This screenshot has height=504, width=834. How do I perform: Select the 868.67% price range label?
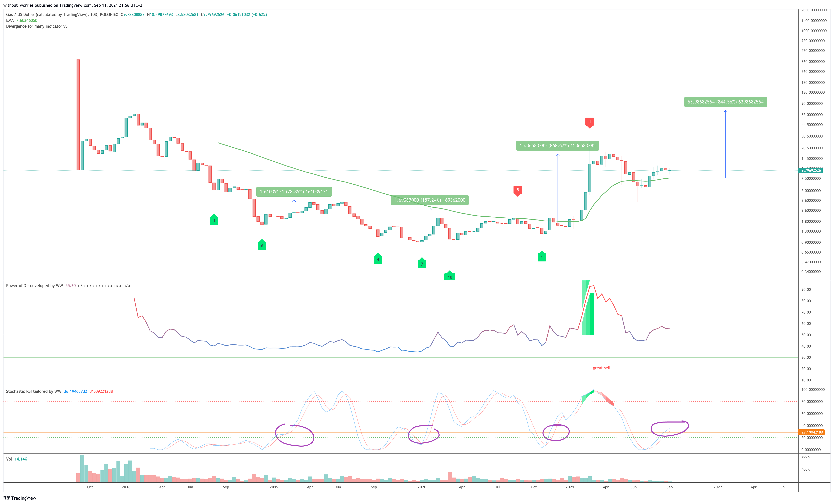click(558, 145)
